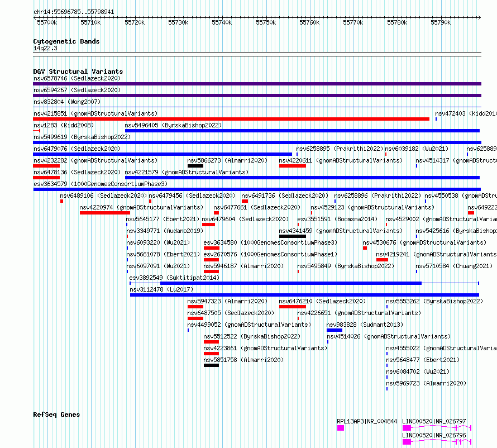497x448 pixels.
Task: Select the nsv5512522 (ByrskaBishop2022) label
Action: (x=252, y=336)
